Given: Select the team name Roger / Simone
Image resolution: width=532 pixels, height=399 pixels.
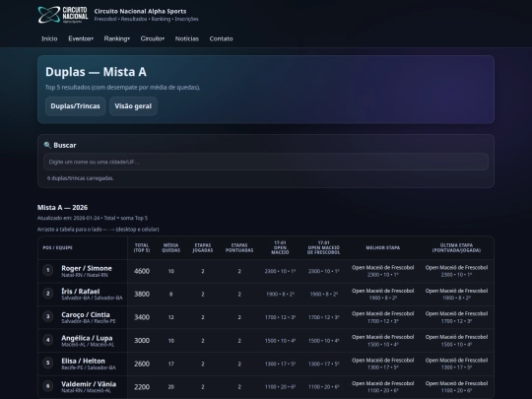Looking at the screenshot, I should [87, 268].
